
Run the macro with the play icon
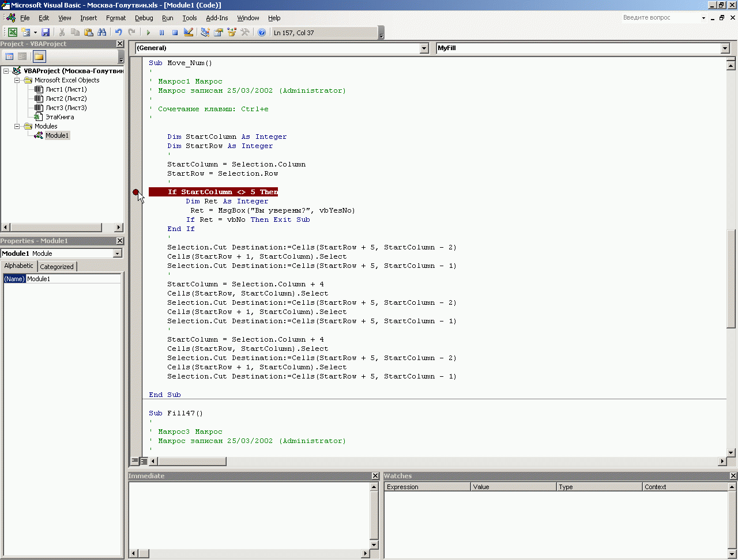point(148,33)
